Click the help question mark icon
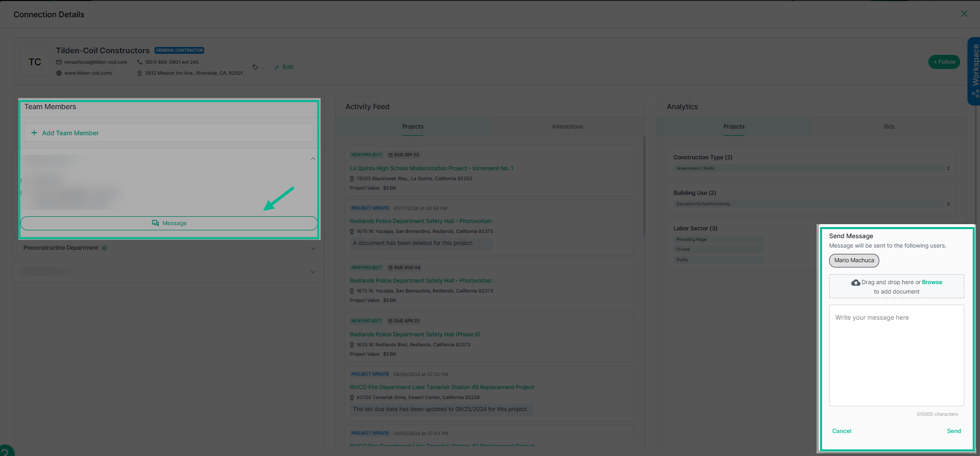 [5, 451]
